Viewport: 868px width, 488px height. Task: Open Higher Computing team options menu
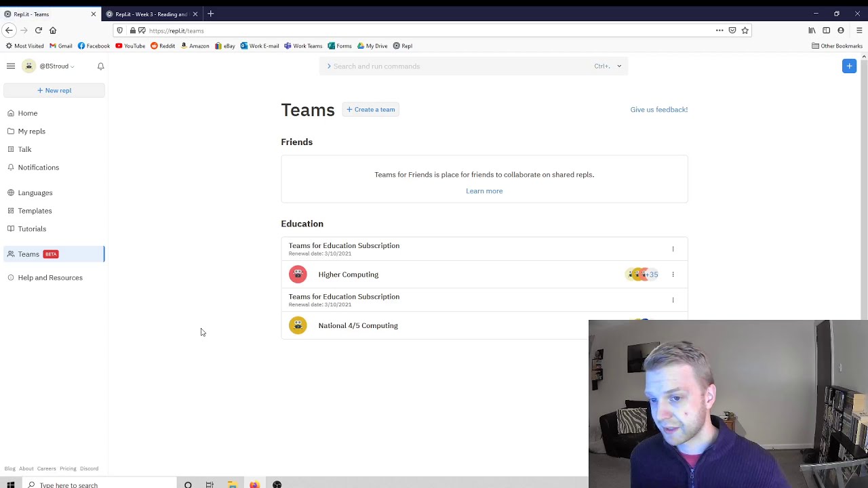point(673,274)
